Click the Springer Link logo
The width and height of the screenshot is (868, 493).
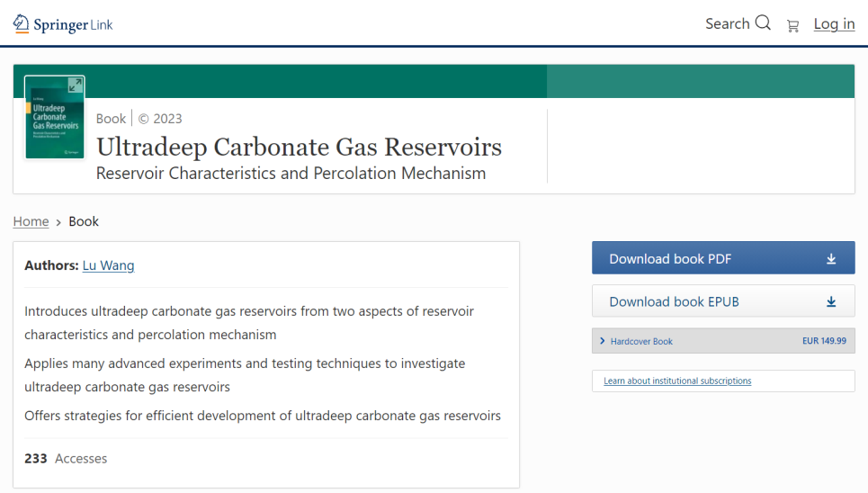63,24
